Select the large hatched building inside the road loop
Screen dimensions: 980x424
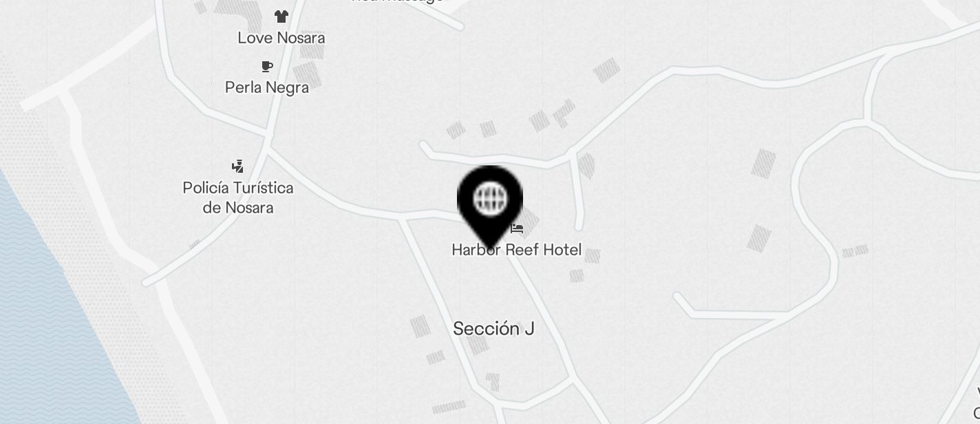[x=763, y=164]
